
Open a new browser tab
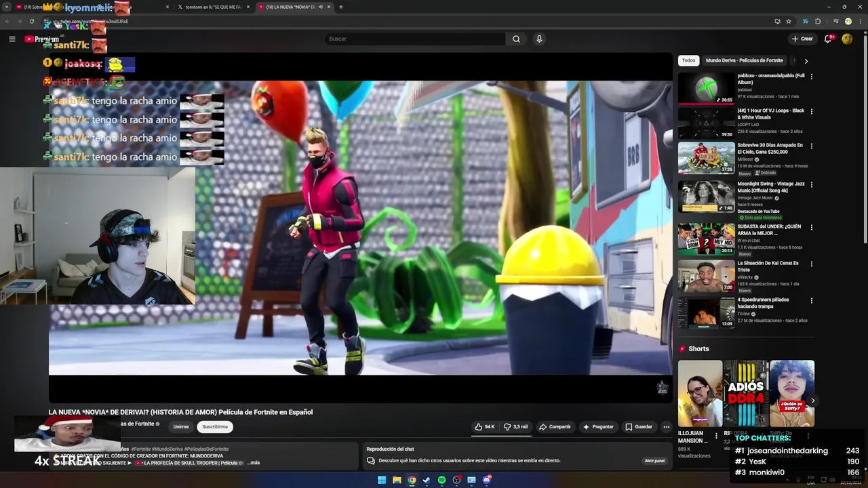click(x=341, y=7)
